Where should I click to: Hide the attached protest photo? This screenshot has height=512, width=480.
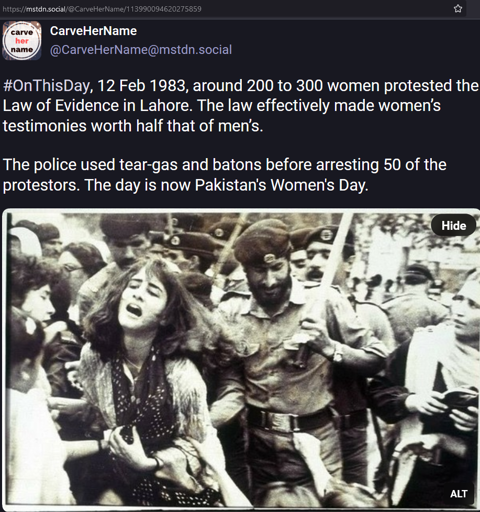[454, 226]
